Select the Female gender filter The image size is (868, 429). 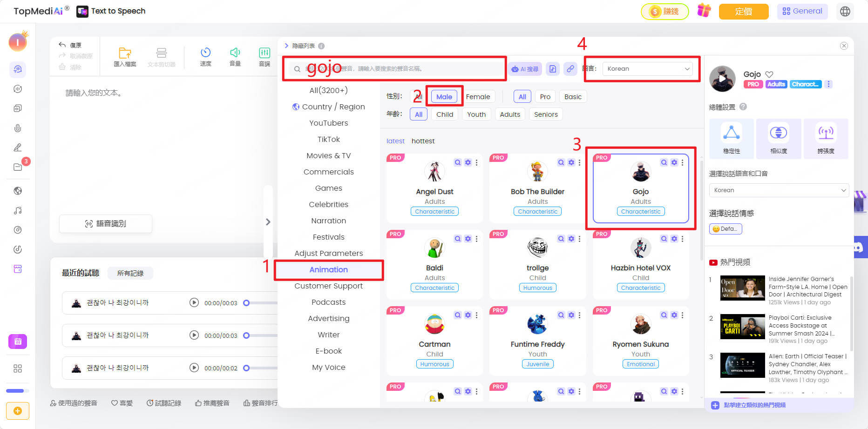tap(478, 97)
